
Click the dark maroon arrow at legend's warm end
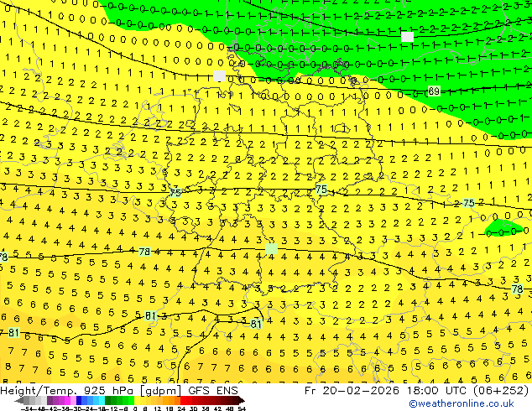(x=242, y=400)
